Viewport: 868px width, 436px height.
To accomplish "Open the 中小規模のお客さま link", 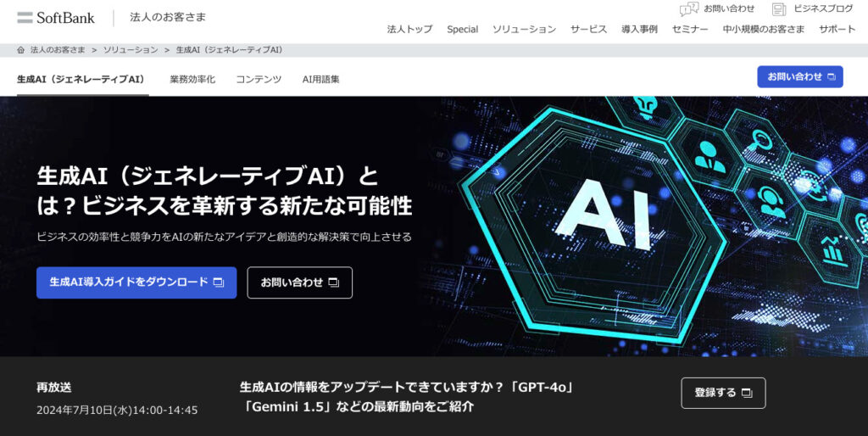I will point(764,30).
